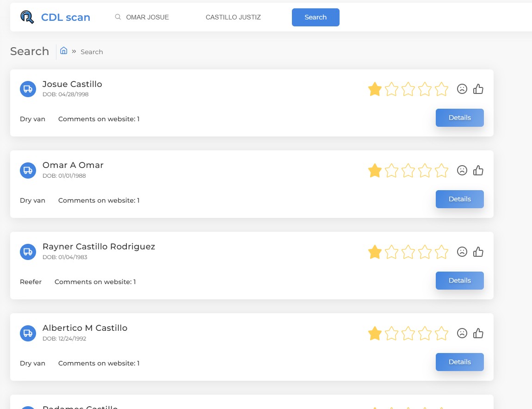
Task: Click the thumbs up icon for Josue Castillo
Action: [478, 89]
